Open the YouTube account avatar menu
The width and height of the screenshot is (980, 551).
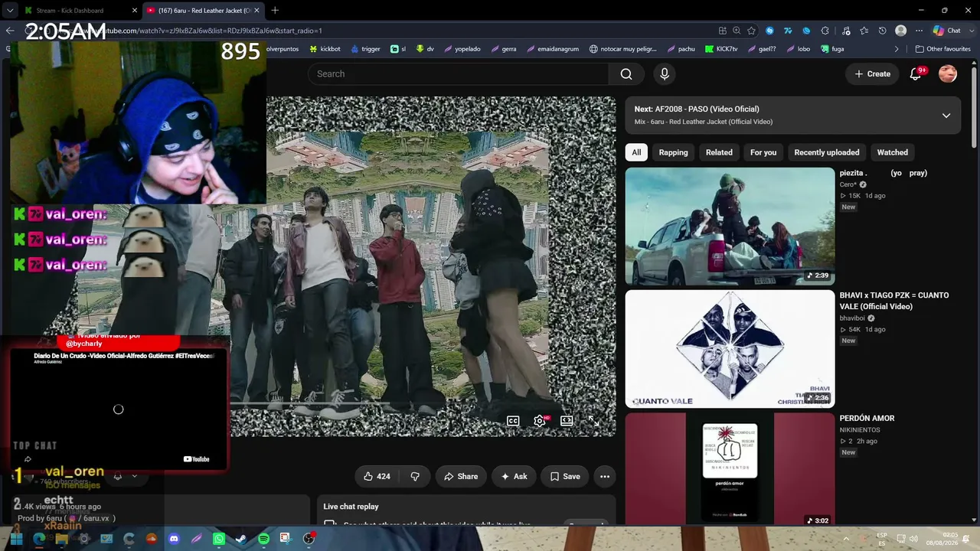(x=948, y=74)
